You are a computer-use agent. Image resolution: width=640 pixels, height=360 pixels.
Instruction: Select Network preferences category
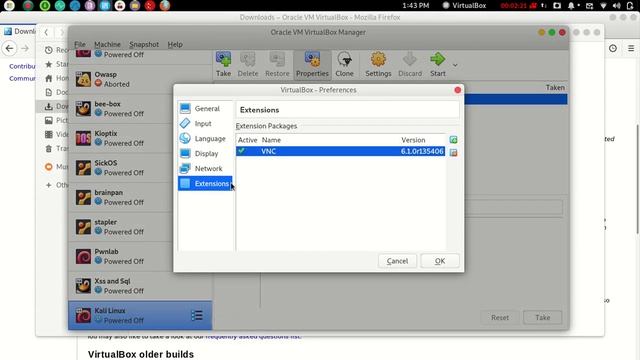pos(205,168)
